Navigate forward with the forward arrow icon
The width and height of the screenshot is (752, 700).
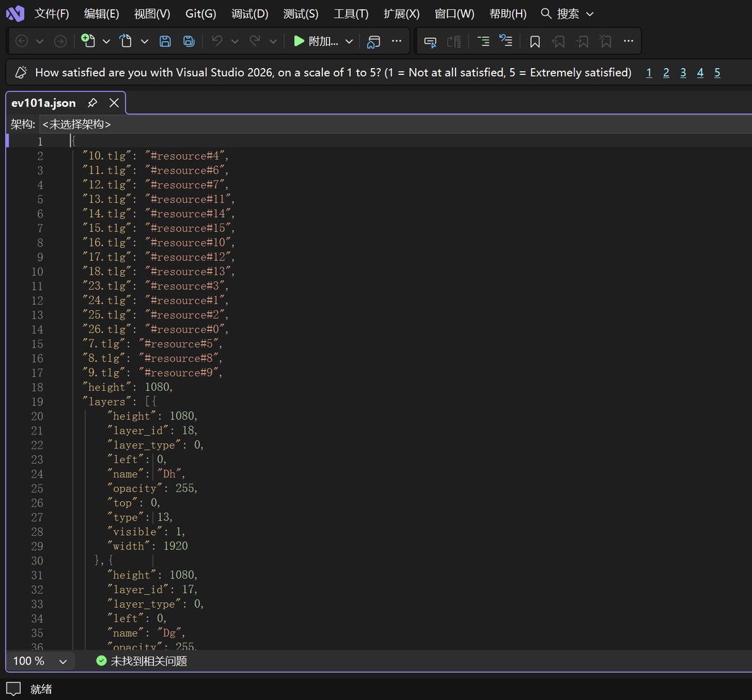pos(61,41)
